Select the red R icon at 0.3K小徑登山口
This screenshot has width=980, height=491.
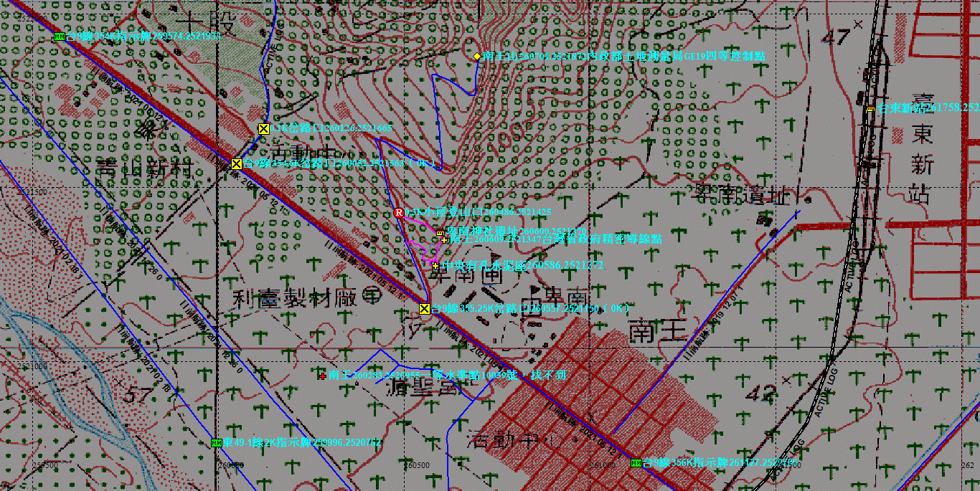pyautogui.click(x=399, y=212)
